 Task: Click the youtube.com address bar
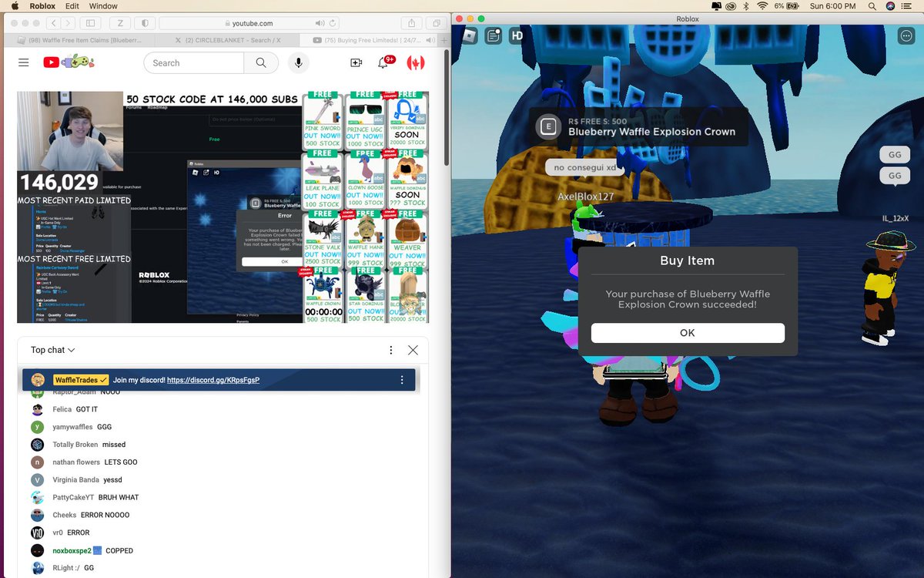pyautogui.click(x=248, y=23)
